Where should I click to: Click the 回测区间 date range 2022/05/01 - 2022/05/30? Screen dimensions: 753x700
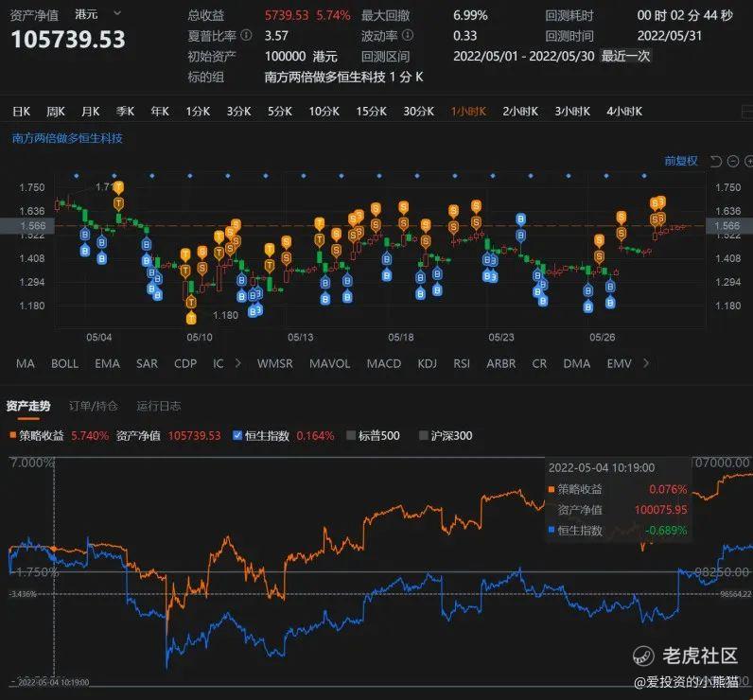click(x=523, y=56)
